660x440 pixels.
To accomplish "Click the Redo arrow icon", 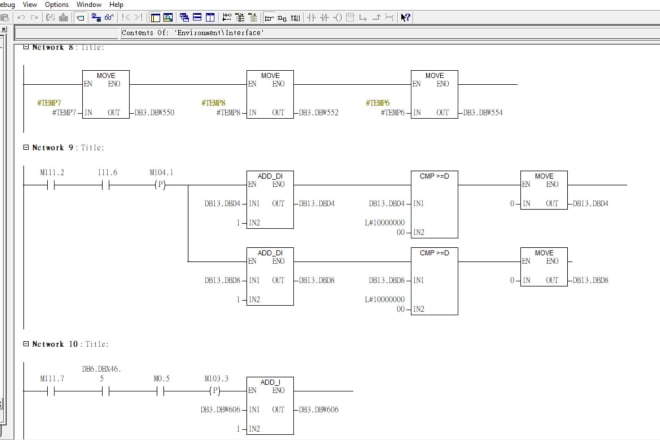I will point(35,17).
